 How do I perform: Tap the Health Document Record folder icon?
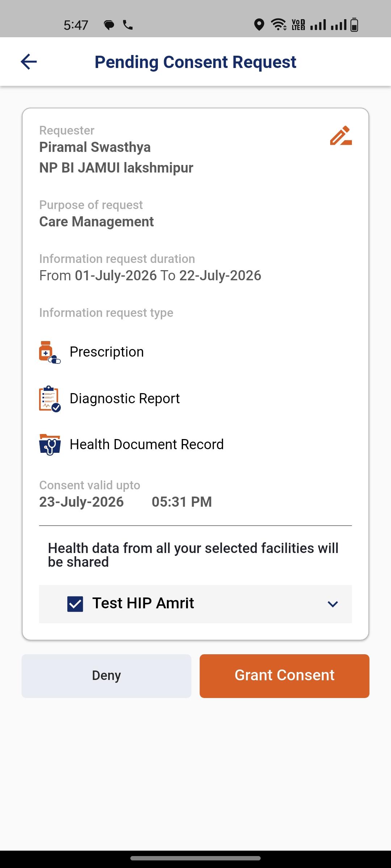point(50,444)
